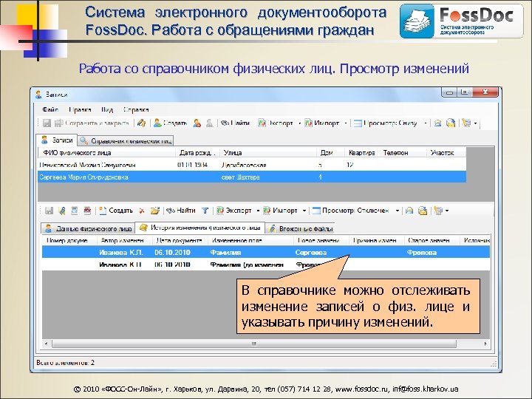The width and height of the screenshot is (532, 399).
Task: Click the 'Телефон' column header
Action: coord(403,153)
